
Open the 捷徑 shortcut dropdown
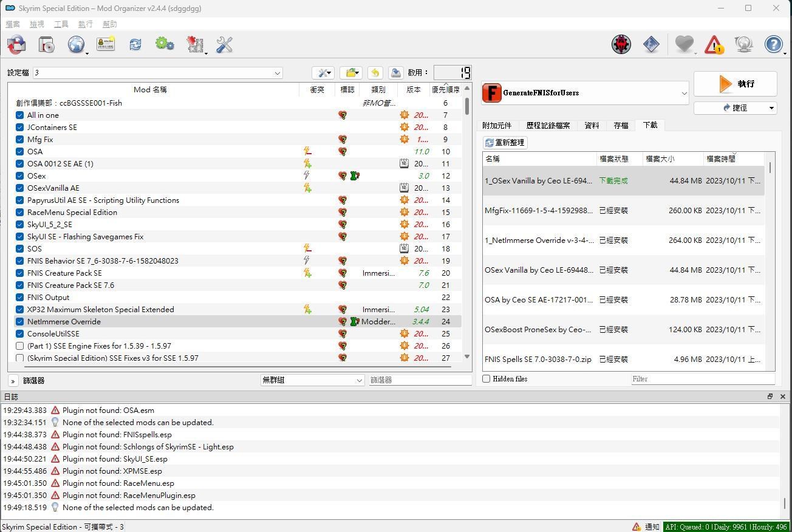coord(736,107)
